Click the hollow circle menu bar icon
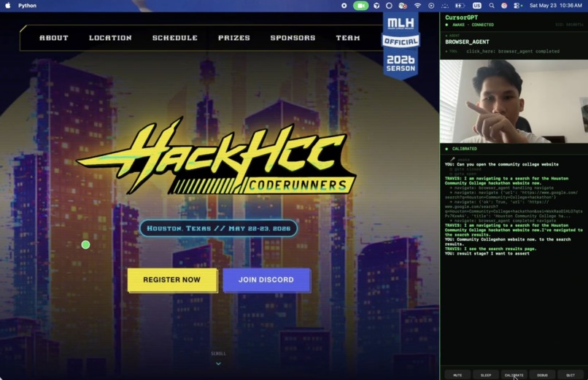The height and width of the screenshot is (380, 588). click(x=389, y=6)
